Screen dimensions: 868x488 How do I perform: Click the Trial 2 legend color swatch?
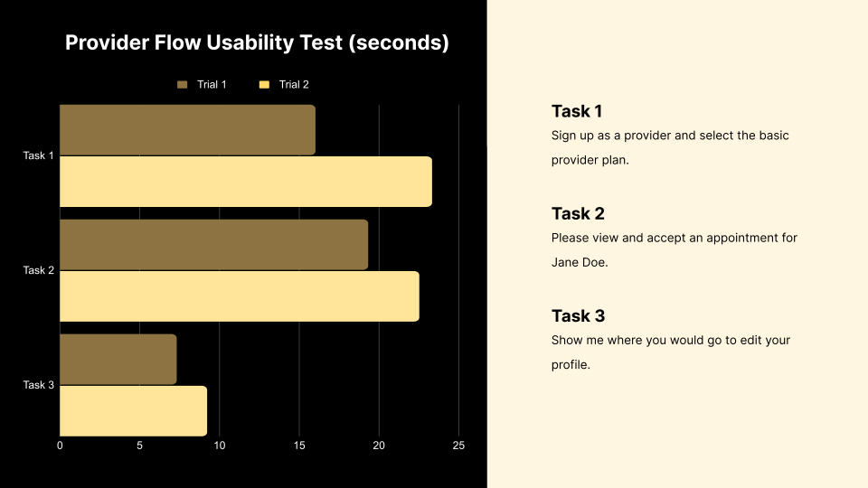click(264, 84)
